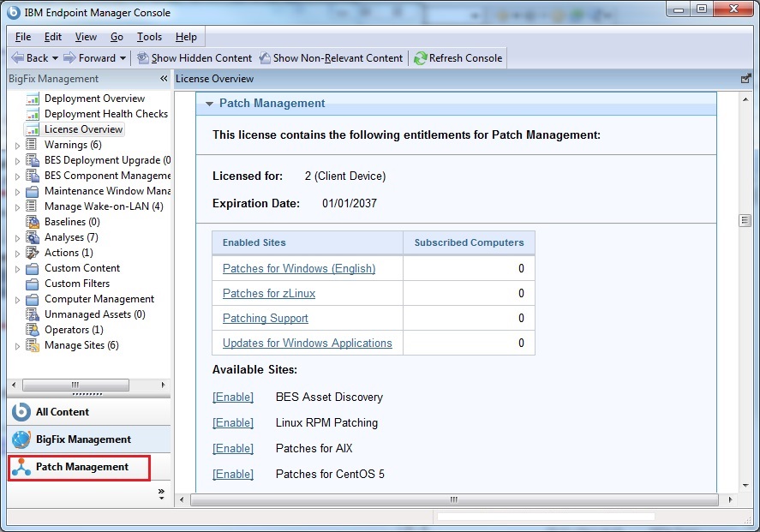760x532 pixels.
Task: Open Patches for Windows (English) link
Action: 299,268
